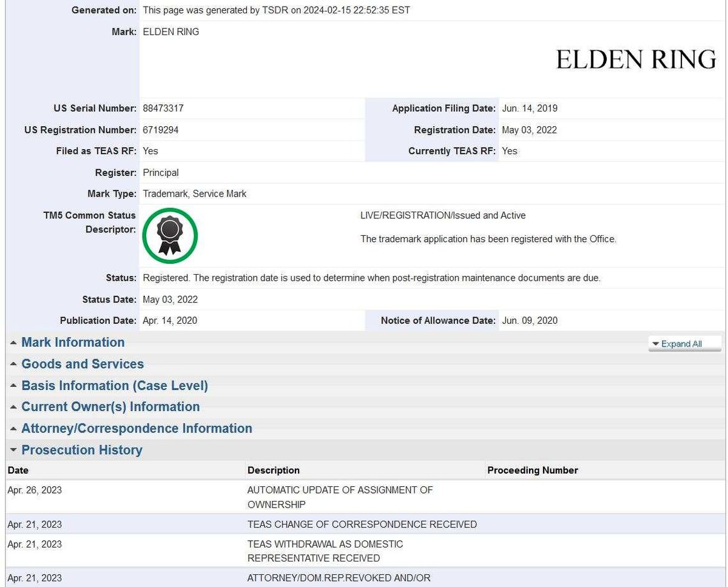Click the Automatic Update of Assignment entry
The image size is (728, 587).
pyautogui.click(x=340, y=497)
